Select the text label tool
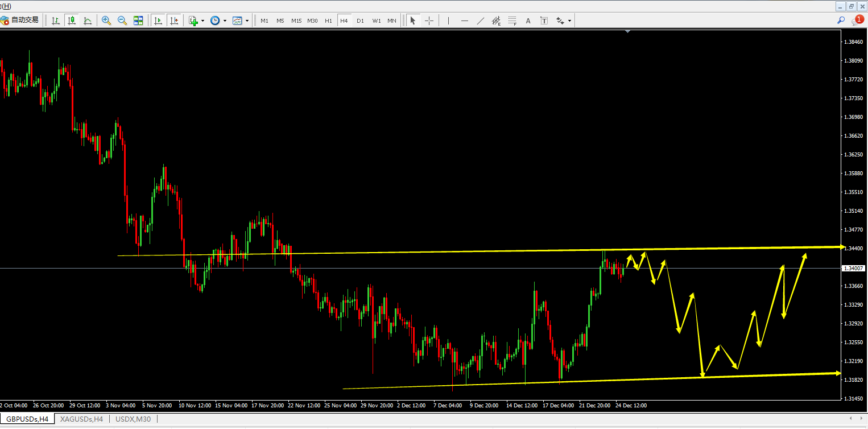Screen dimensions: 868x429 [544, 20]
